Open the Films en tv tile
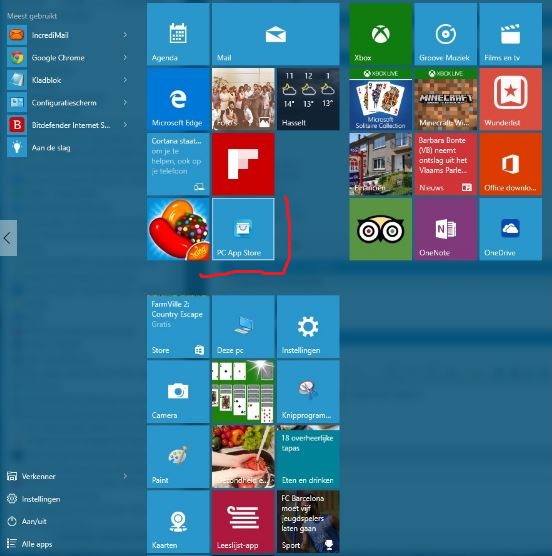This screenshot has width=552, height=556. click(x=511, y=34)
